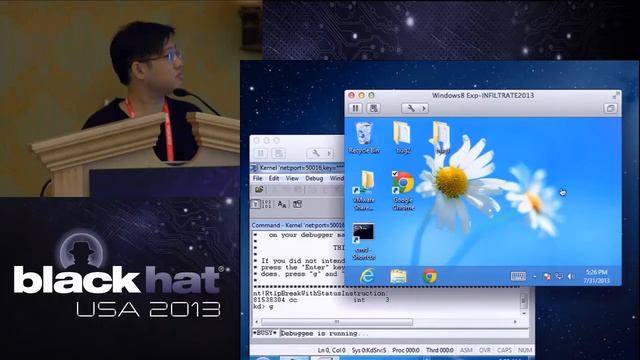Select the VMware Shared Folders shortcut
The image size is (640, 360).
364,191
